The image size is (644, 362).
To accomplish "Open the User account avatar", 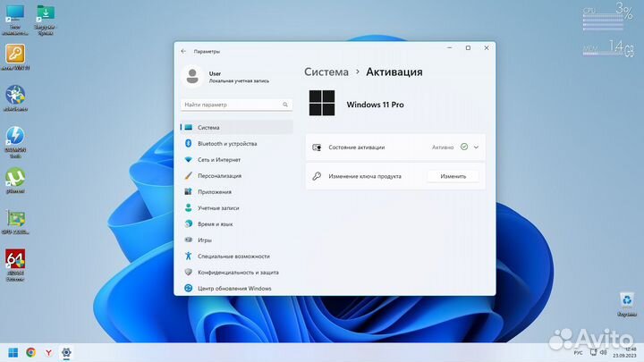I will (x=192, y=76).
